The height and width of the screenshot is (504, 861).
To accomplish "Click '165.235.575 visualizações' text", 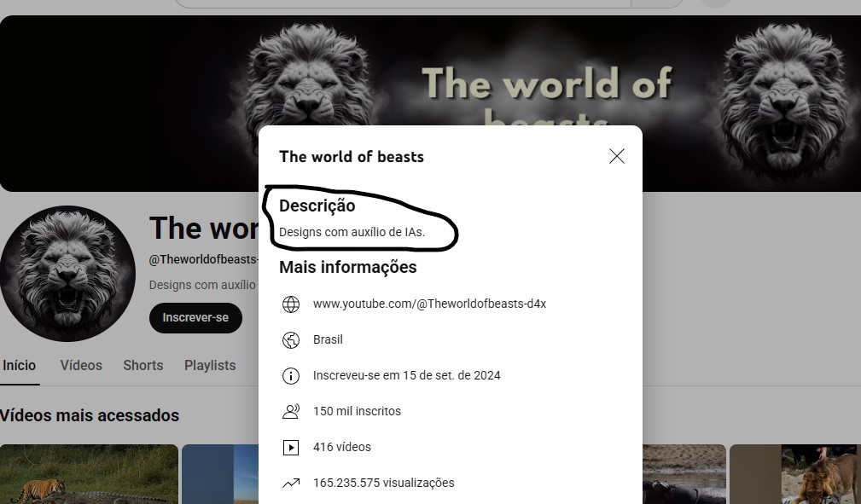I will coord(384,483).
